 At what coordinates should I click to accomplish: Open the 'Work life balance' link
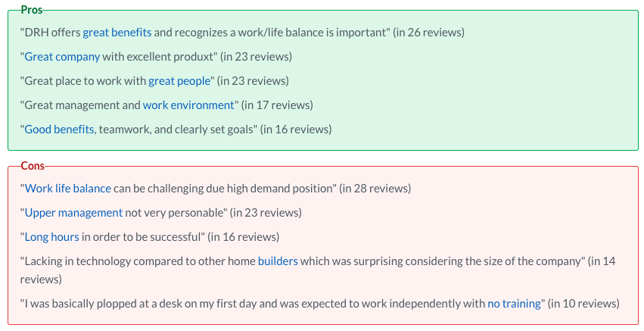tap(68, 189)
